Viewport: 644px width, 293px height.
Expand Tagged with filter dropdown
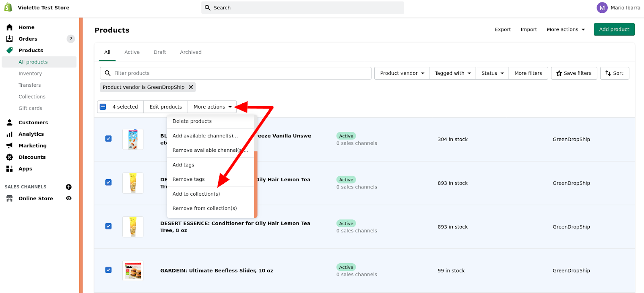[x=452, y=73]
